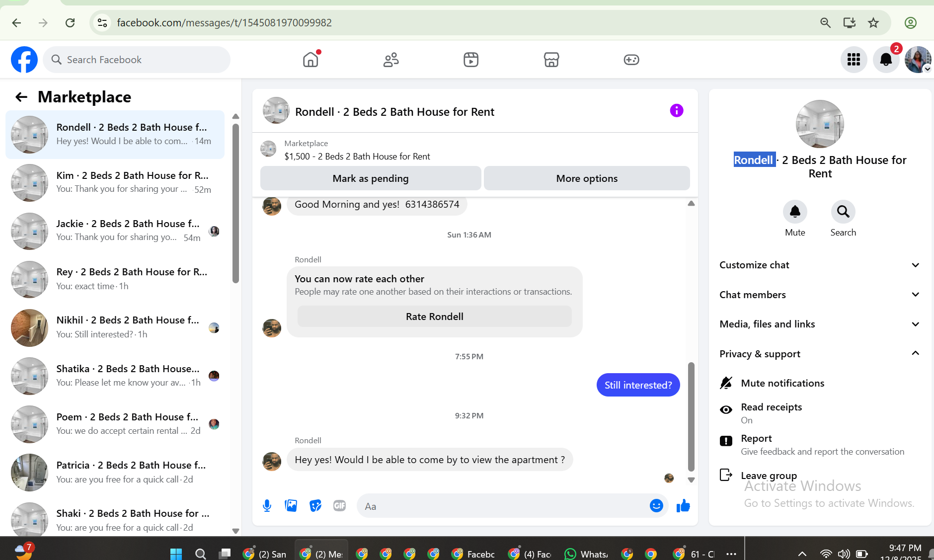Choose a sticker icon
The image size is (934, 560).
point(315,506)
